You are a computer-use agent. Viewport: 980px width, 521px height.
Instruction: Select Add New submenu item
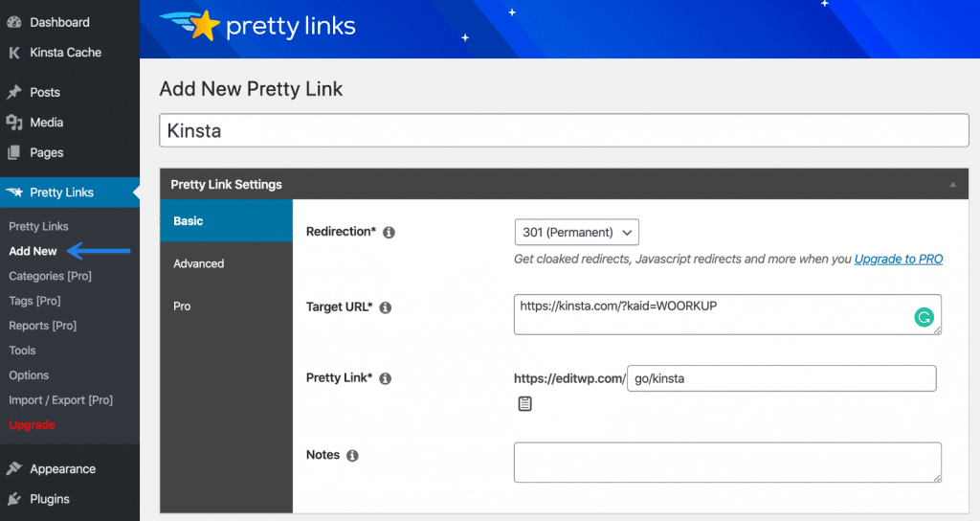33,251
